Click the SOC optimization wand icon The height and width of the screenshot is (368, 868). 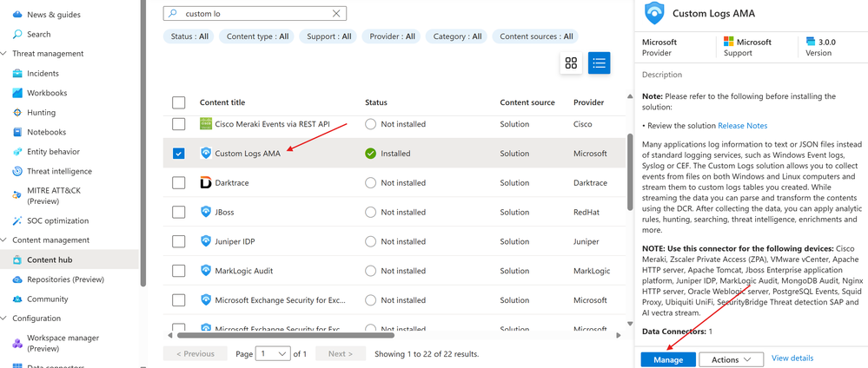point(17,220)
